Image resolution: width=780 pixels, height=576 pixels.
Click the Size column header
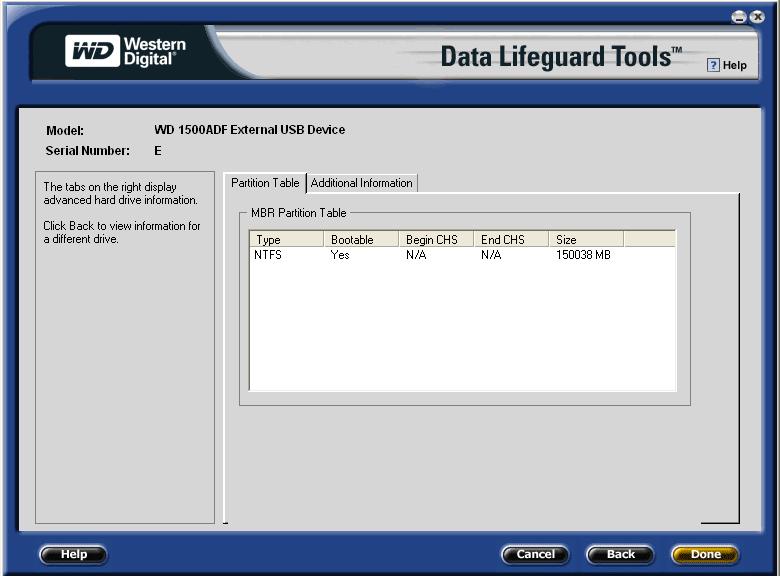(x=586, y=239)
